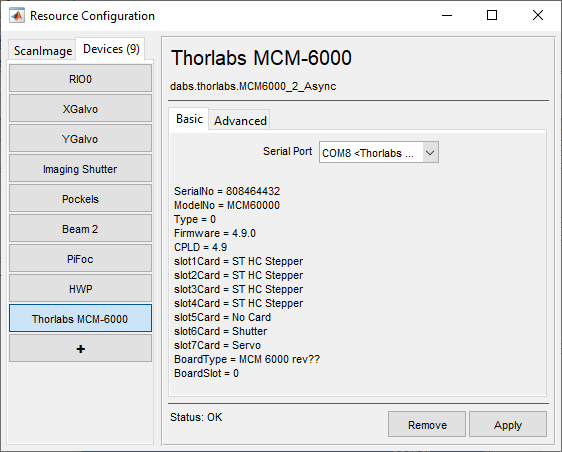Click the Status: OK text

196,417
